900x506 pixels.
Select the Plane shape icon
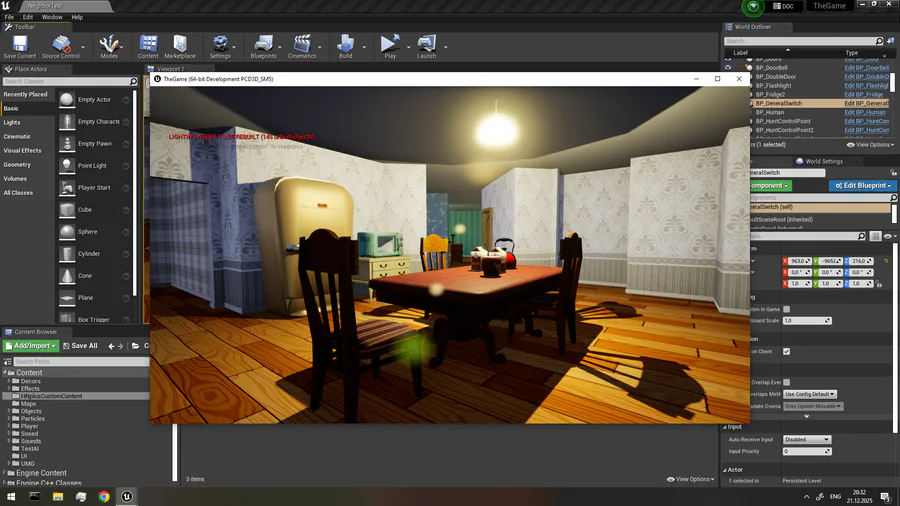tap(67, 298)
